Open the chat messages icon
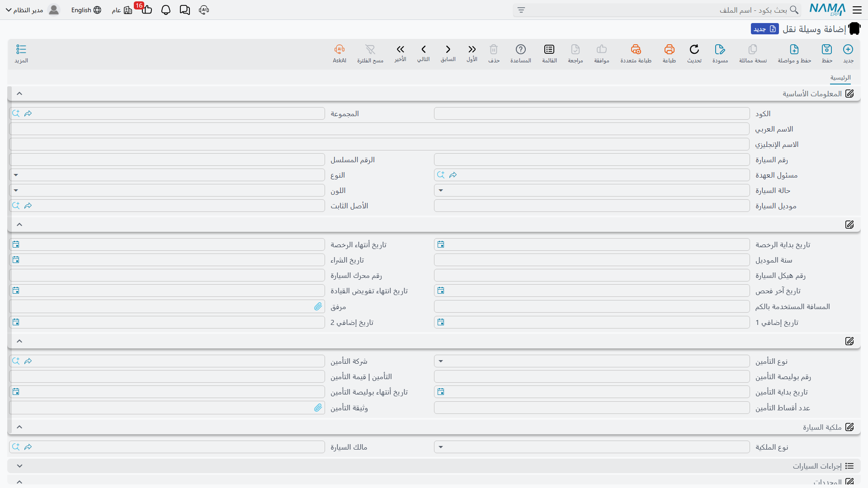868x488 pixels. [x=185, y=10]
